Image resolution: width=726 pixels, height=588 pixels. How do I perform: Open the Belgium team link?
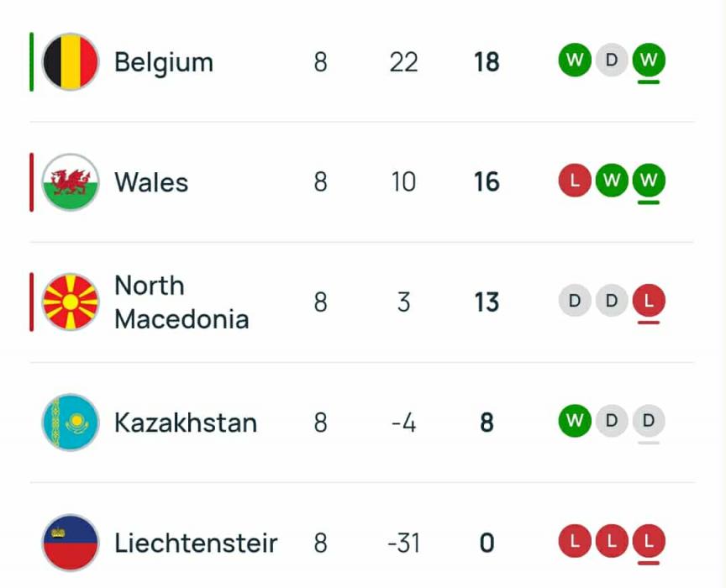(x=164, y=62)
